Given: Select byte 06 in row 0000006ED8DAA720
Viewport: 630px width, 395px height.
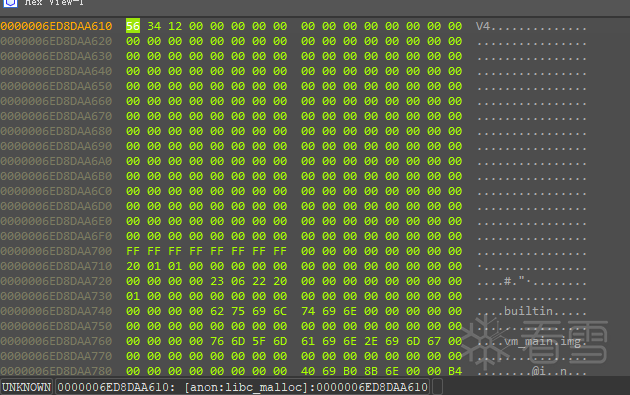Looking at the screenshot, I should 238,281.
